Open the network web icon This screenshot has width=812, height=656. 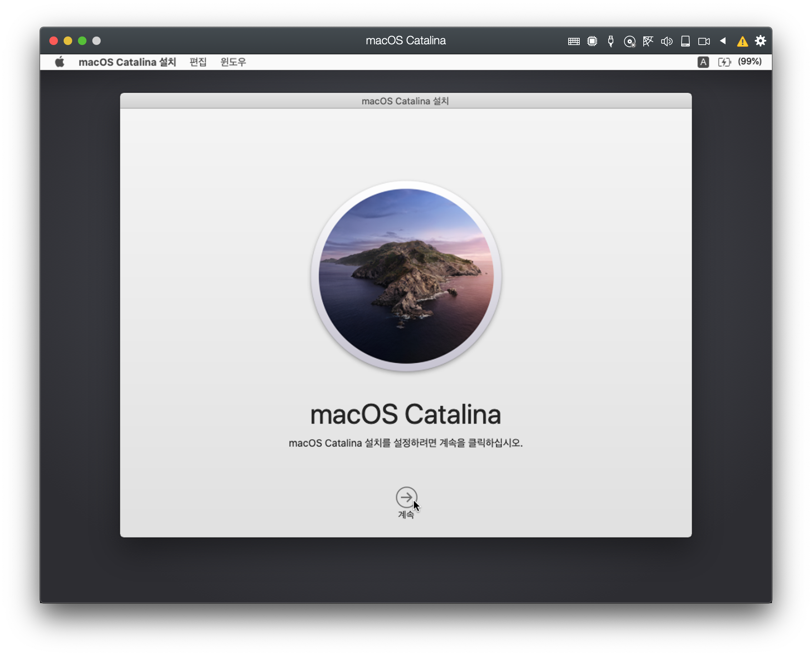tap(648, 41)
